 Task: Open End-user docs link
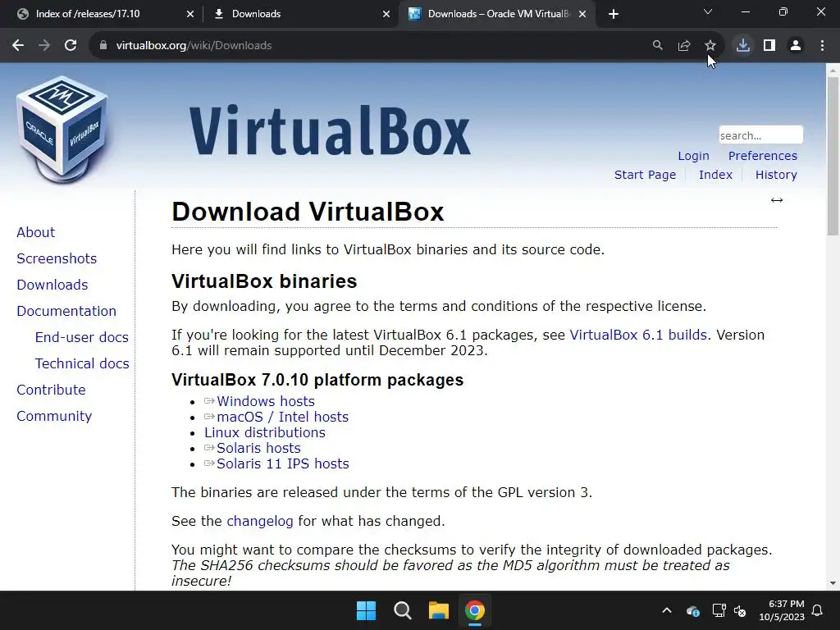pos(82,337)
